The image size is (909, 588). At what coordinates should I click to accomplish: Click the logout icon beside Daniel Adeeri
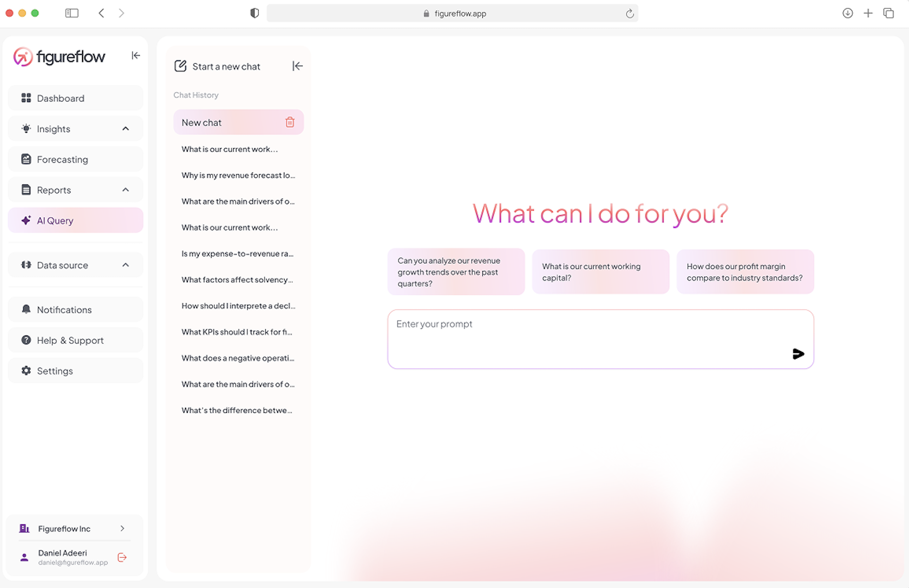(122, 557)
